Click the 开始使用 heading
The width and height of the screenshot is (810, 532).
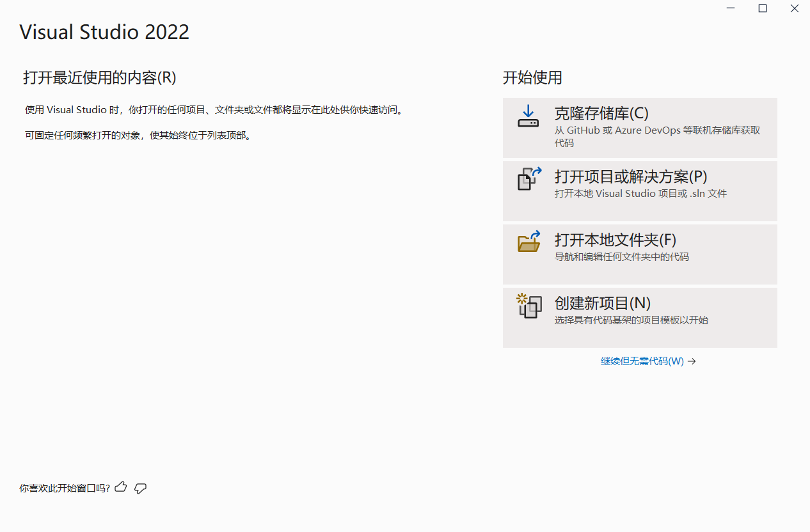click(532, 78)
